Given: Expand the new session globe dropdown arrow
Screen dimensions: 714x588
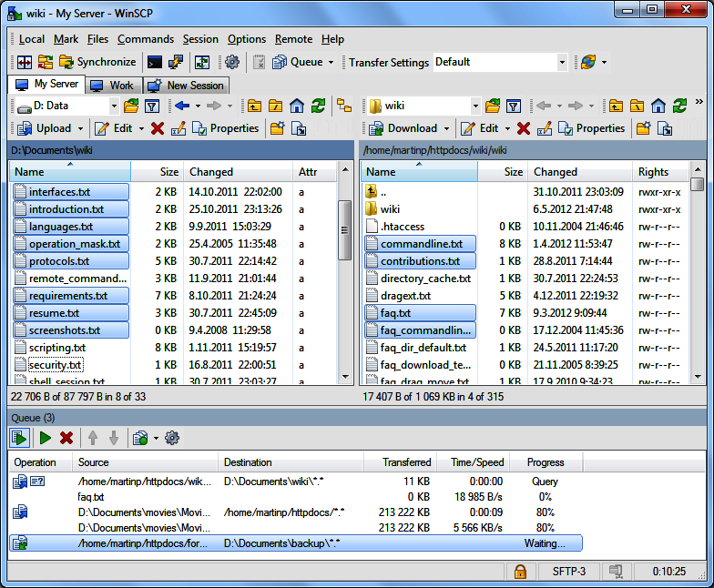Looking at the screenshot, I should point(605,62).
